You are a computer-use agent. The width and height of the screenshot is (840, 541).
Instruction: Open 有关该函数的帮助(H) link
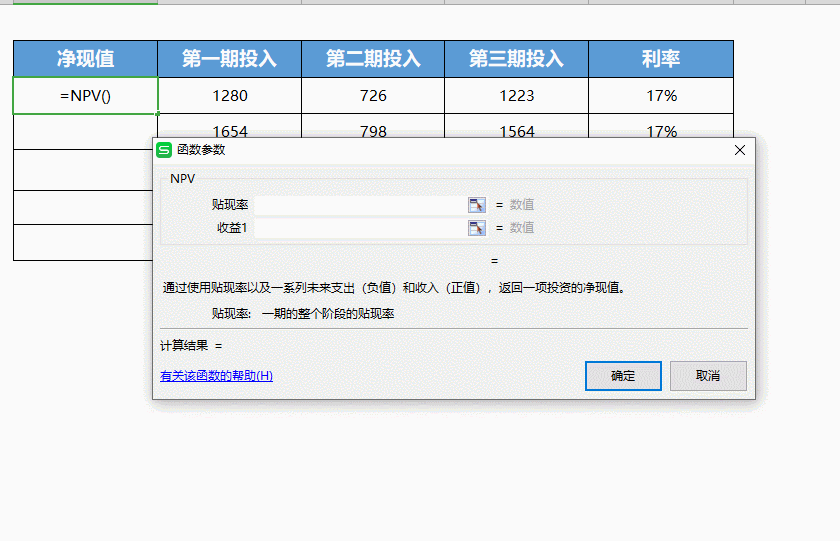pyautogui.click(x=216, y=376)
